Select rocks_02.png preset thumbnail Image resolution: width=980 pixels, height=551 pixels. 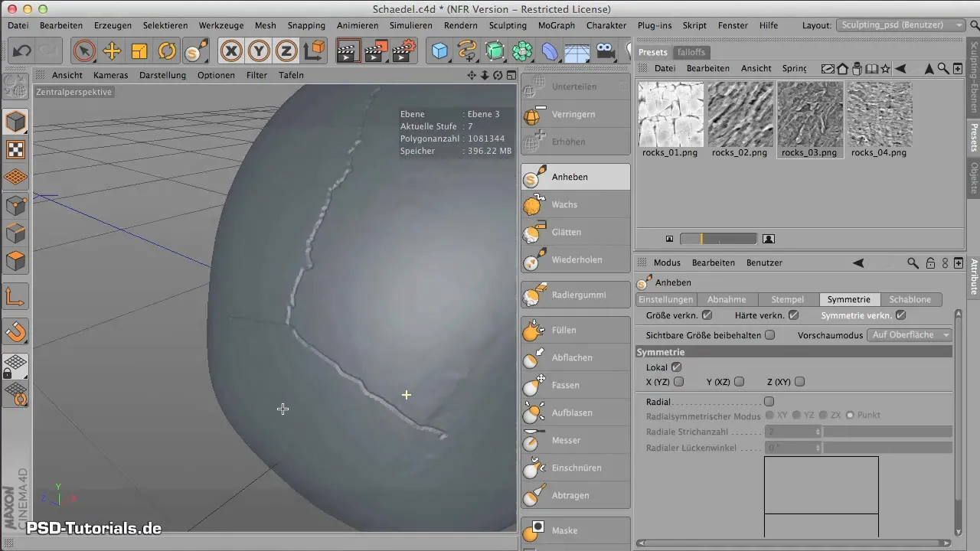tap(740, 114)
